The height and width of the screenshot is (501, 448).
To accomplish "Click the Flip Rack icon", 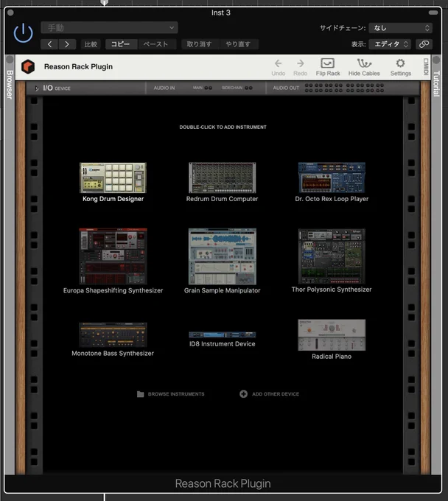I will (x=328, y=68).
